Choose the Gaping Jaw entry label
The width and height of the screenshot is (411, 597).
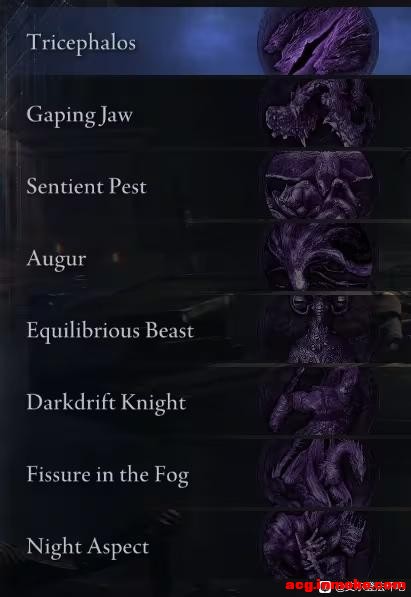80,115
